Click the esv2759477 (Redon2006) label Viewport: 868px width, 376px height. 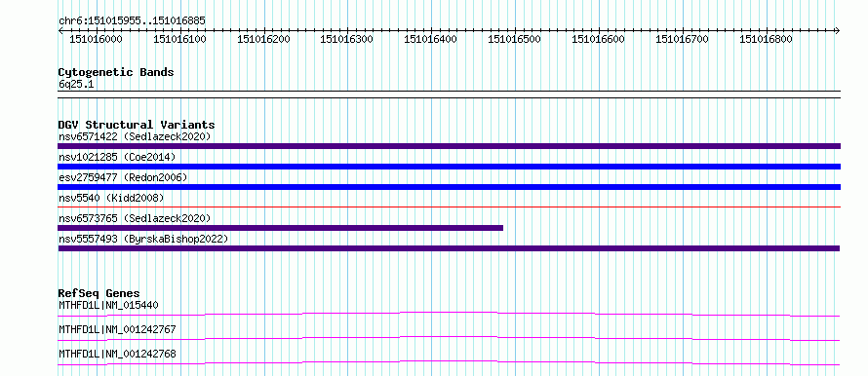(123, 177)
